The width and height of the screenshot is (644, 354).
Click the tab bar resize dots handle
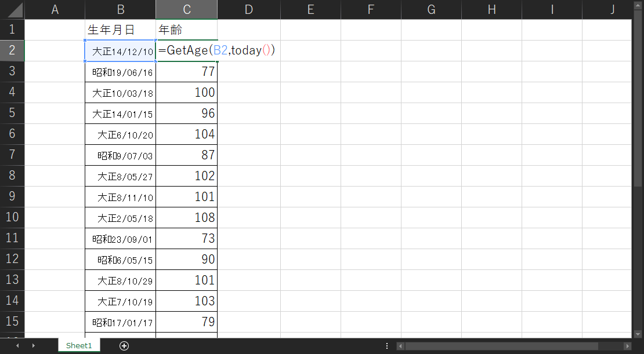tap(386, 346)
